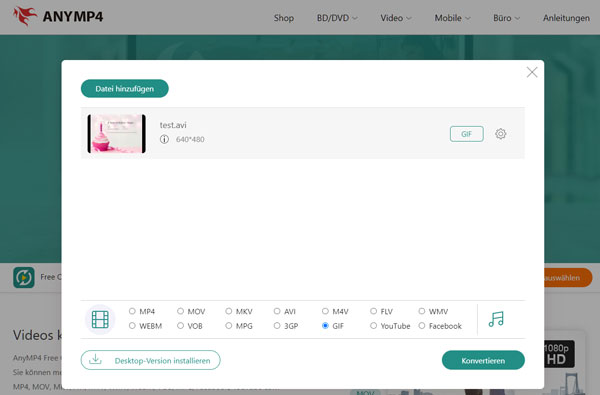600x395 pixels.
Task: Click the 640*480 resolution text
Action: tap(190, 139)
